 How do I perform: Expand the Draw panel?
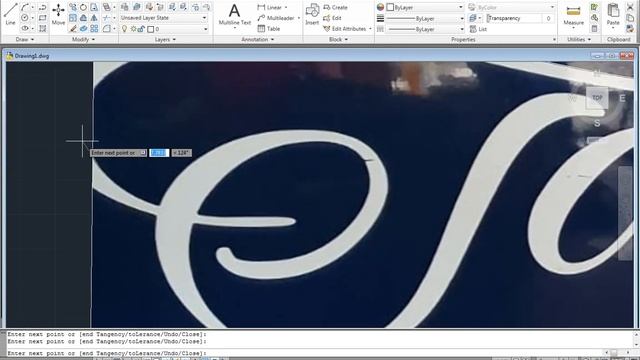point(24,40)
